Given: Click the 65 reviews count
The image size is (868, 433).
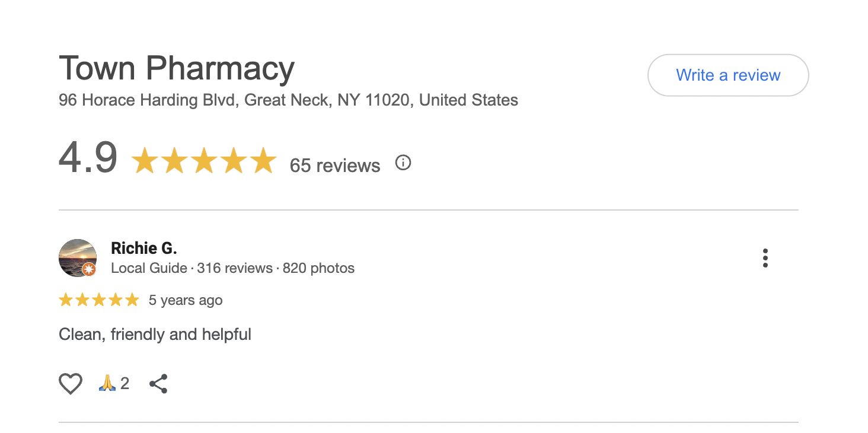Looking at the screenshot, I should click(334, 165).
